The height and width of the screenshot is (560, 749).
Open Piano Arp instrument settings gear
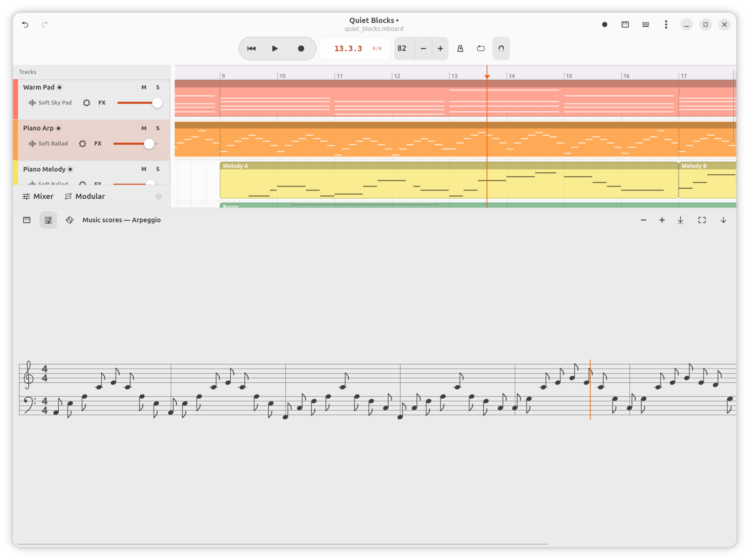[x=83, y=144]
